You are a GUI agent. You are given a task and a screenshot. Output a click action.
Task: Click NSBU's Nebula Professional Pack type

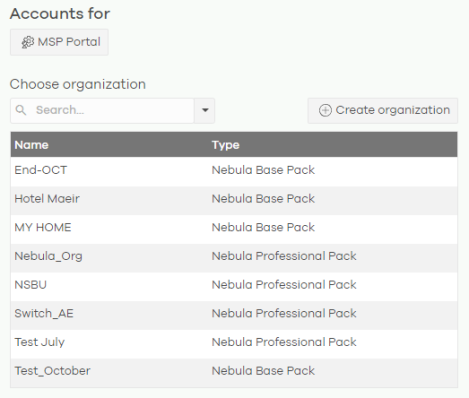[284, 285]
